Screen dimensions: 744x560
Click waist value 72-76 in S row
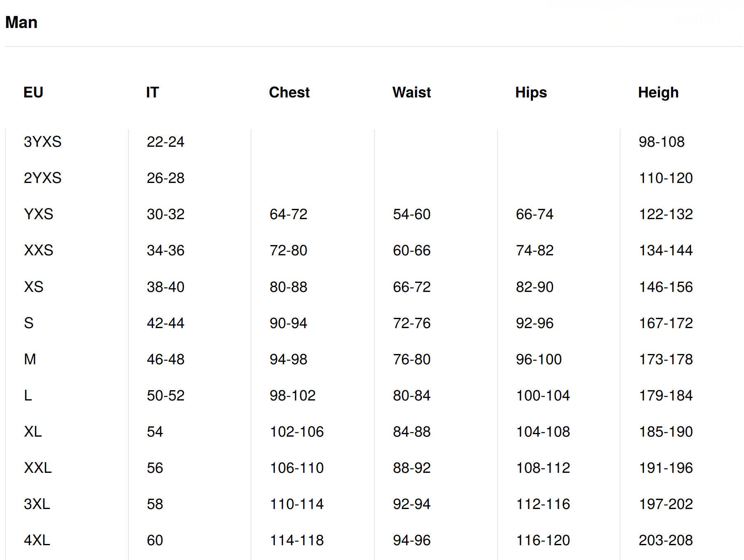click(412, 323)
